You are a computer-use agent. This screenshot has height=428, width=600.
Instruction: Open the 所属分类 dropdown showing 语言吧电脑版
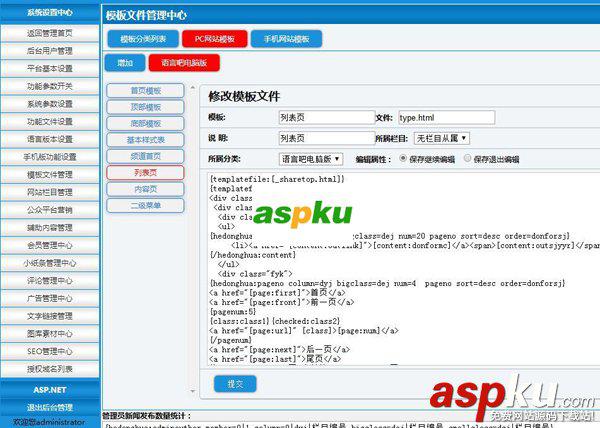coord(311,159)
